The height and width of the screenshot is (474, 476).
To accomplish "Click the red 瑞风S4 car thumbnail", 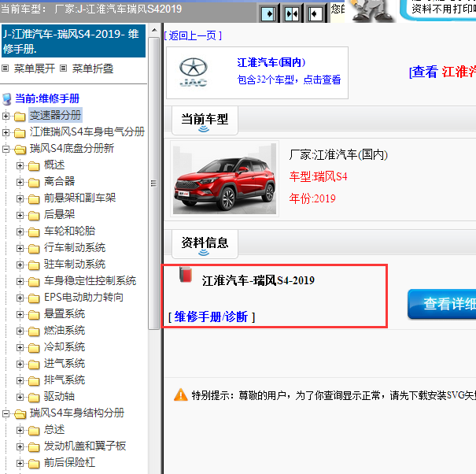I will click(x=225, y=179).
